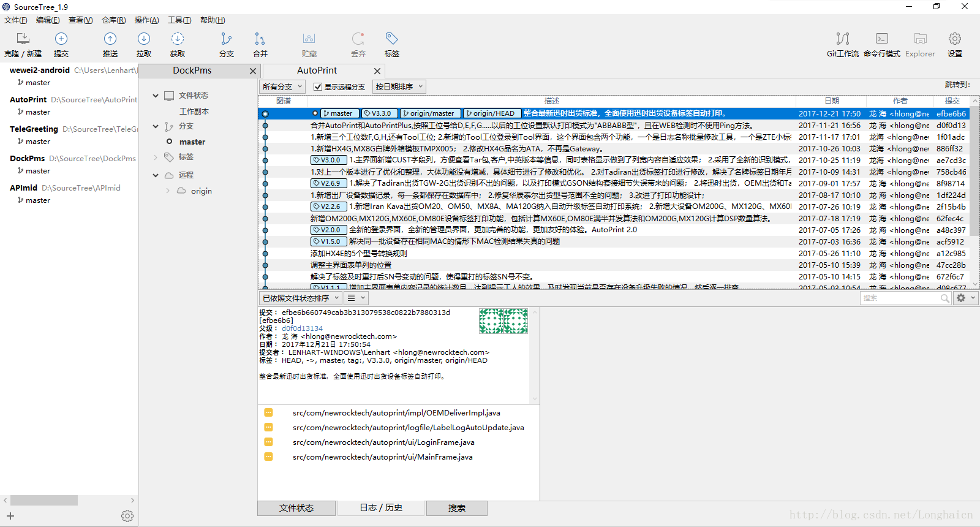Open the Help (帮助) menu
980x527 pixels.
coord(213,20)
